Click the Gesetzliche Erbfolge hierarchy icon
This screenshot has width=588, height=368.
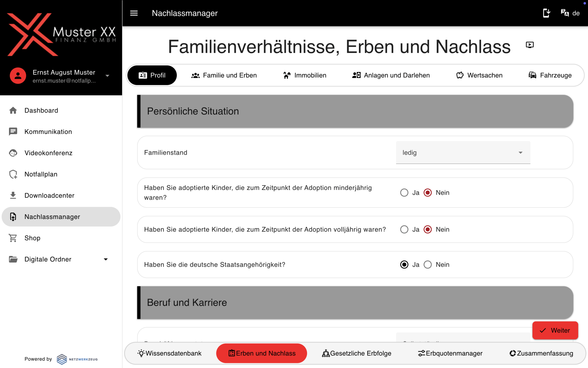(326, 354)
